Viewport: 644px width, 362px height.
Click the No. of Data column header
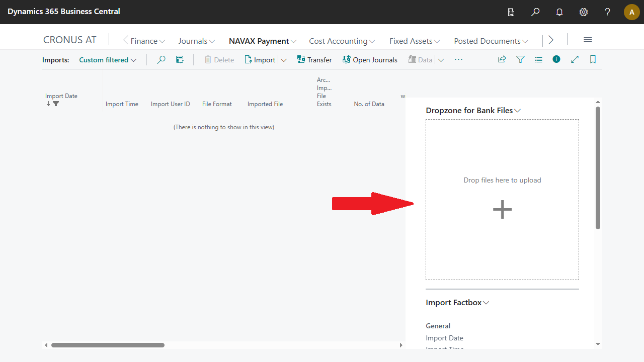pyautogui.click(x=369, y=104)
